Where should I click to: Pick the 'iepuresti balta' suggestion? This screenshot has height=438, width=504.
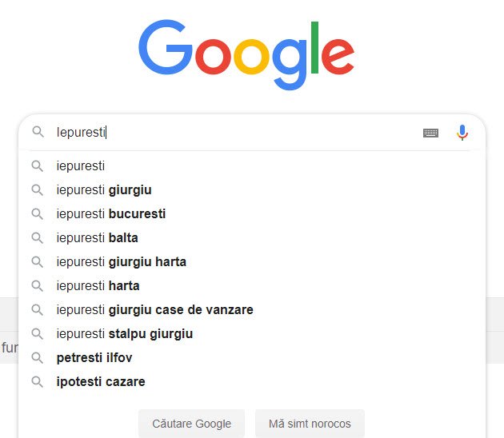[x=97, y=238]
